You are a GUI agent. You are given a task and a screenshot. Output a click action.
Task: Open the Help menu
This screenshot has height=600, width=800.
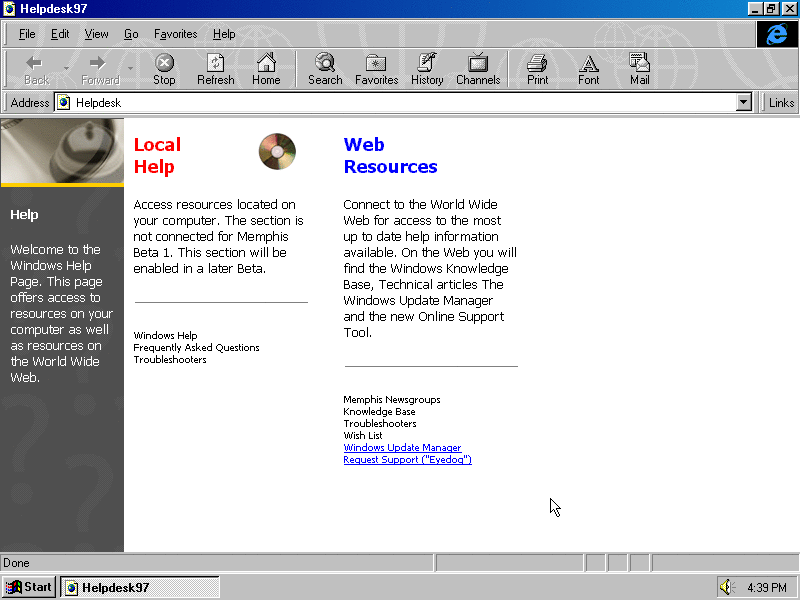(224, 34)
